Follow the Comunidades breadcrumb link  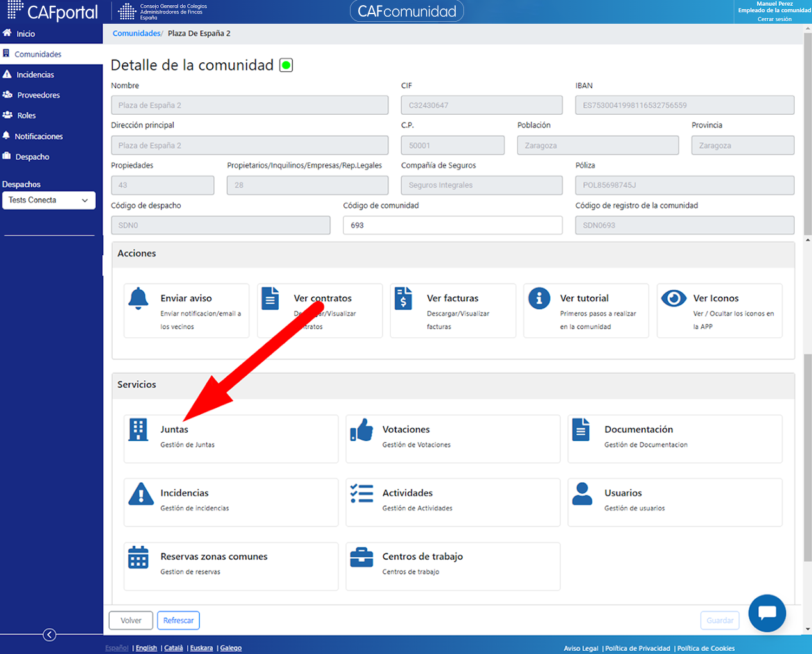pyautogui.click(x=137, y=33)
